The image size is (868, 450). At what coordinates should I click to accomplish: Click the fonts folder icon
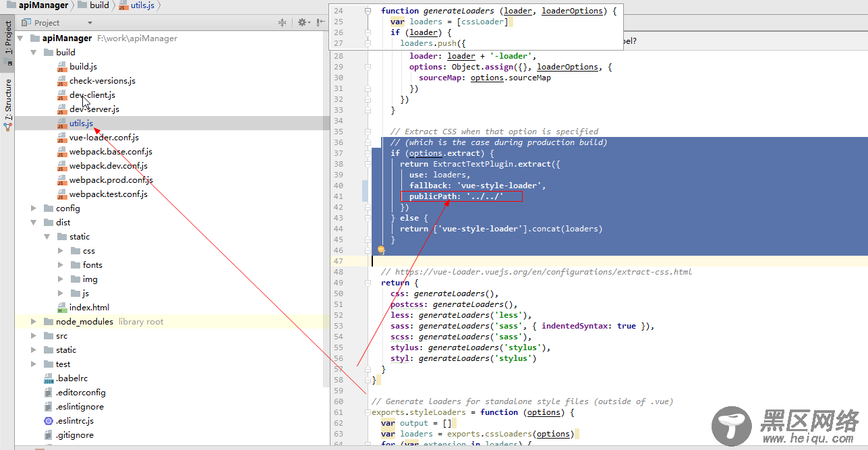coord(75,265)
